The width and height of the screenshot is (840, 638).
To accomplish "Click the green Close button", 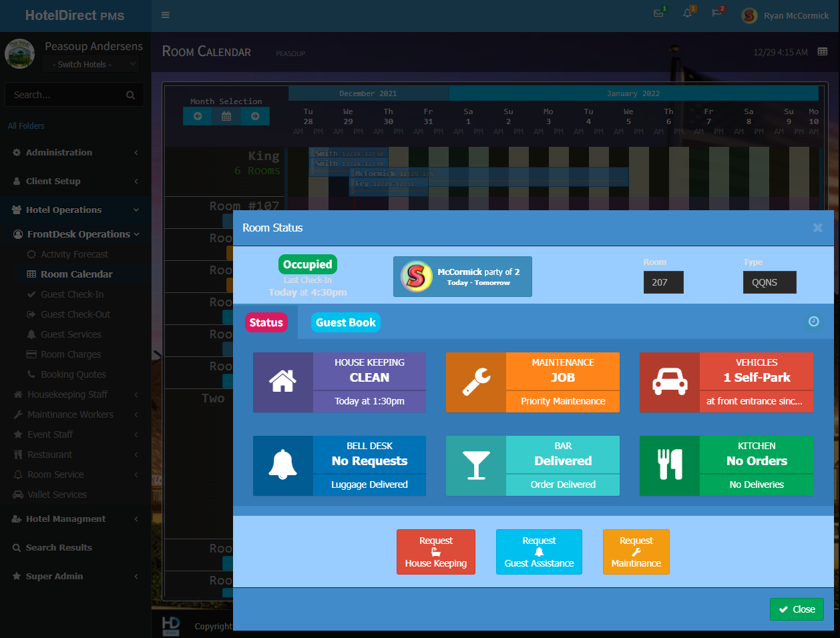I will pos(797,609).
